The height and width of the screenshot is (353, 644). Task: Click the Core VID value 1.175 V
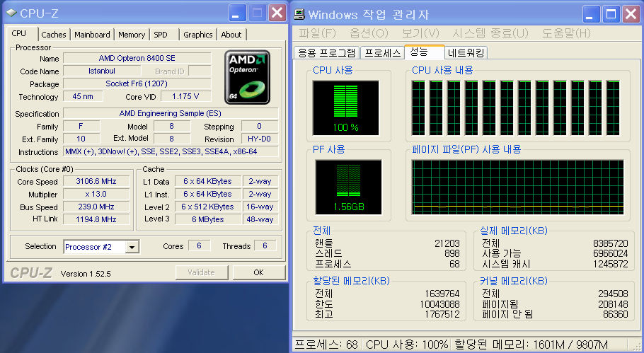(185, 96)
